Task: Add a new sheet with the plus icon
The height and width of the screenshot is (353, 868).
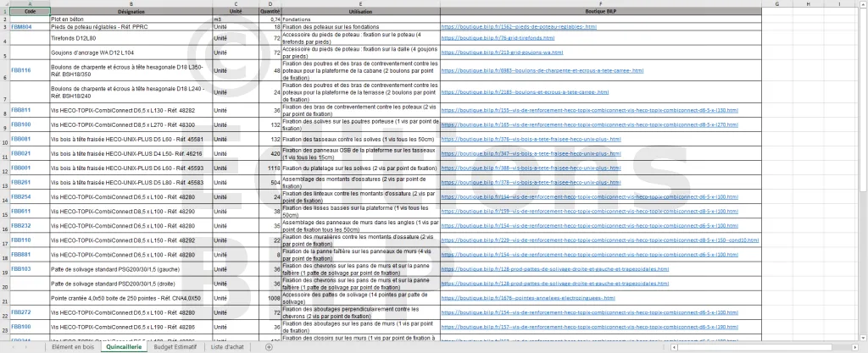Action: point(269,346)
